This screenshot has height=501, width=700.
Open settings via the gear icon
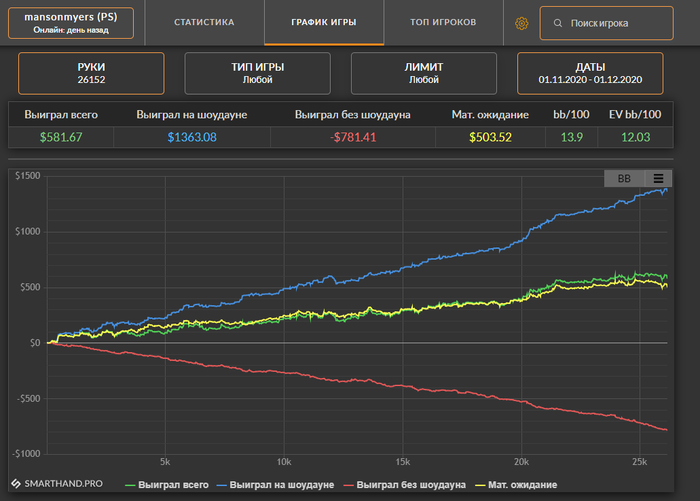coord(521,23)
